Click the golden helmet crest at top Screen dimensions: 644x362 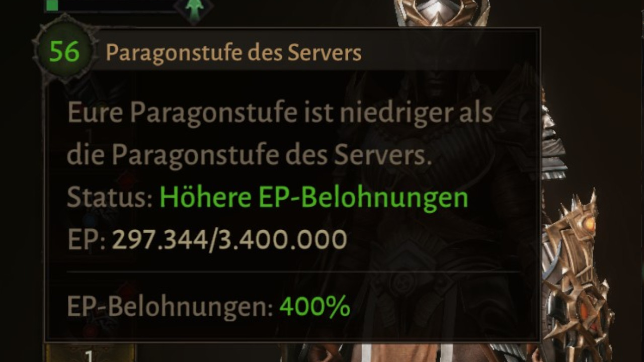(x=442, y=12)
